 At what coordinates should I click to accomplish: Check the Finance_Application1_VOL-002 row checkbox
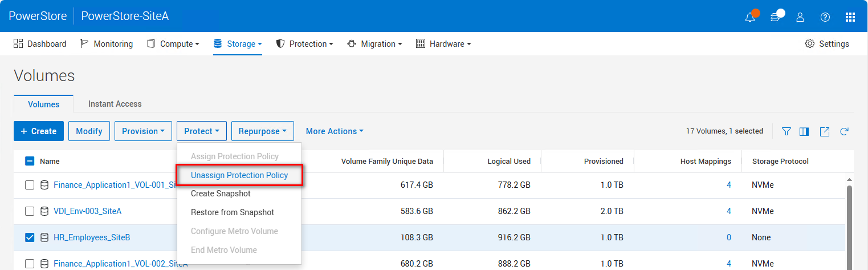click(x=30, y=264)
